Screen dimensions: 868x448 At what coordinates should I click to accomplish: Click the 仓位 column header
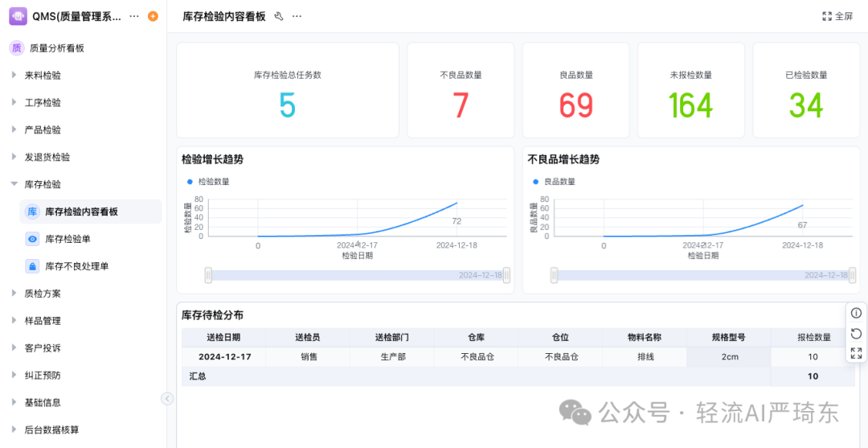(561, 337)
